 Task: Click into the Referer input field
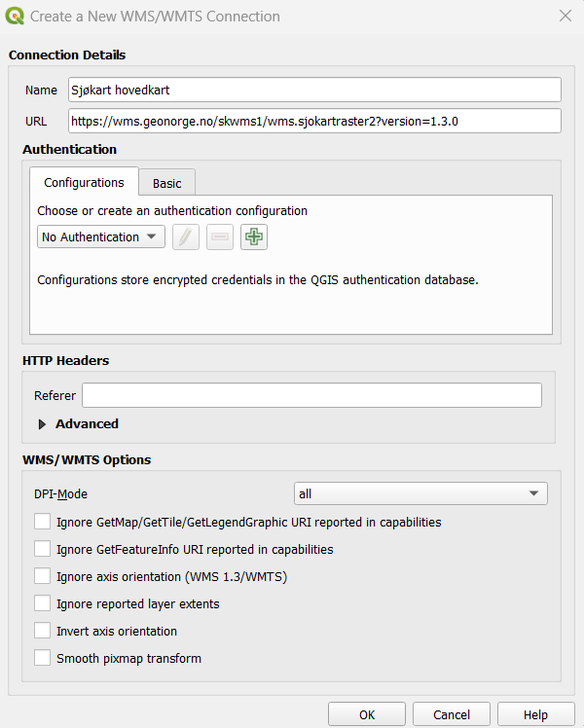312,395
